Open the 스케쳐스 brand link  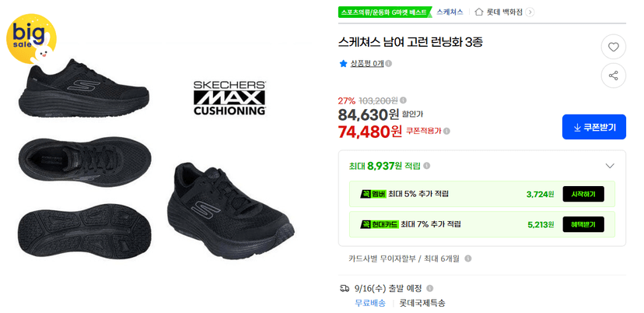450,12
